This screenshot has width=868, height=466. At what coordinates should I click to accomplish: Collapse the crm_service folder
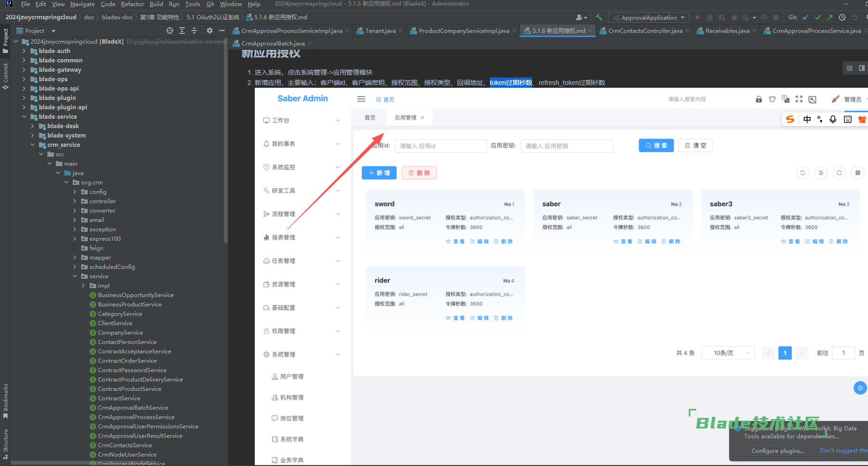point(32,145)
